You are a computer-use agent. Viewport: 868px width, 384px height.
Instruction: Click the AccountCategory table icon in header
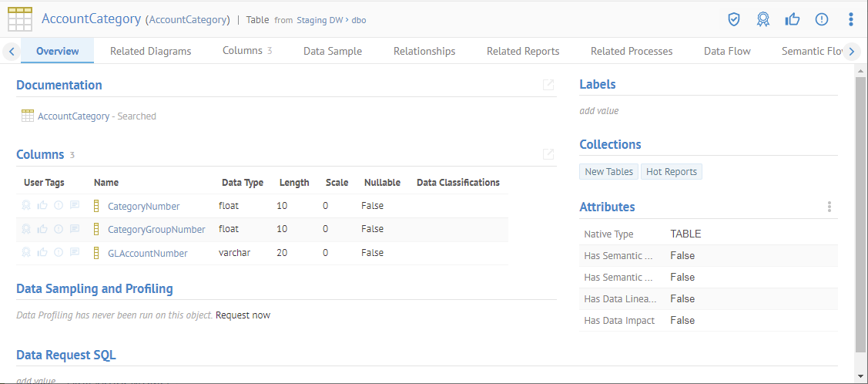pyautogui.click(x=20, y=19)
